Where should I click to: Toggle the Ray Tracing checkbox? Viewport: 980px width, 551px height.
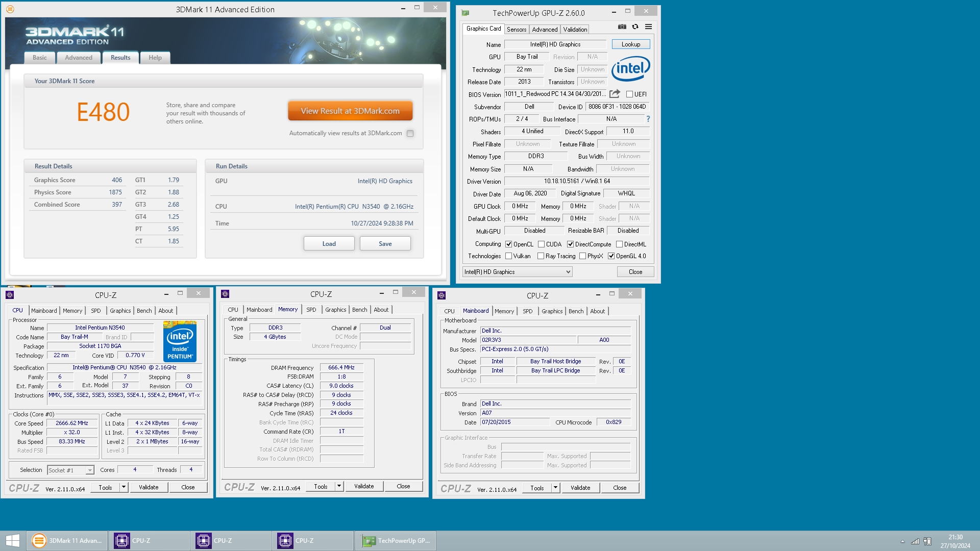tap(541, 256)
